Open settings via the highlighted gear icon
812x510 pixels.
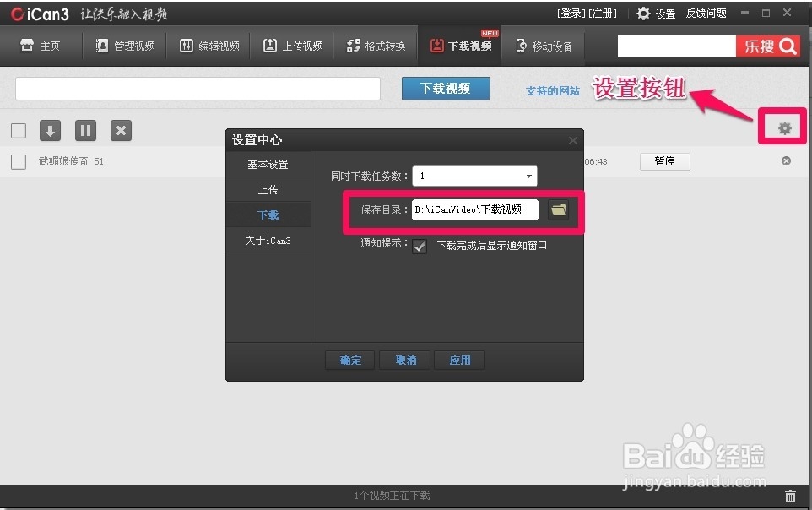pyautogui.click(x=782, y=126)
